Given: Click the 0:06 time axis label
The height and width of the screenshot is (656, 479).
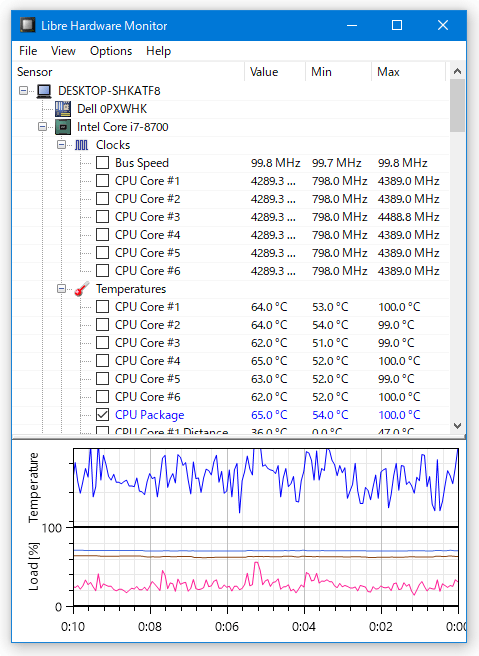Looking at the screenshot, I should [x=226, y=627].
